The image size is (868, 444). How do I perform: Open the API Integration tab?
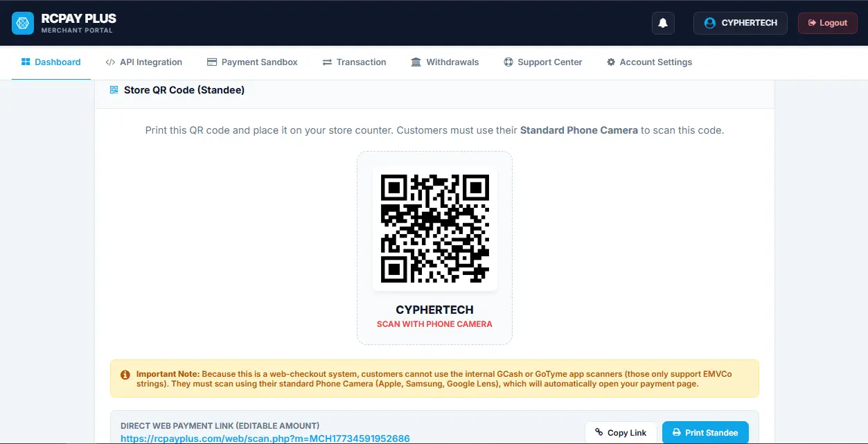coord(144,62)
